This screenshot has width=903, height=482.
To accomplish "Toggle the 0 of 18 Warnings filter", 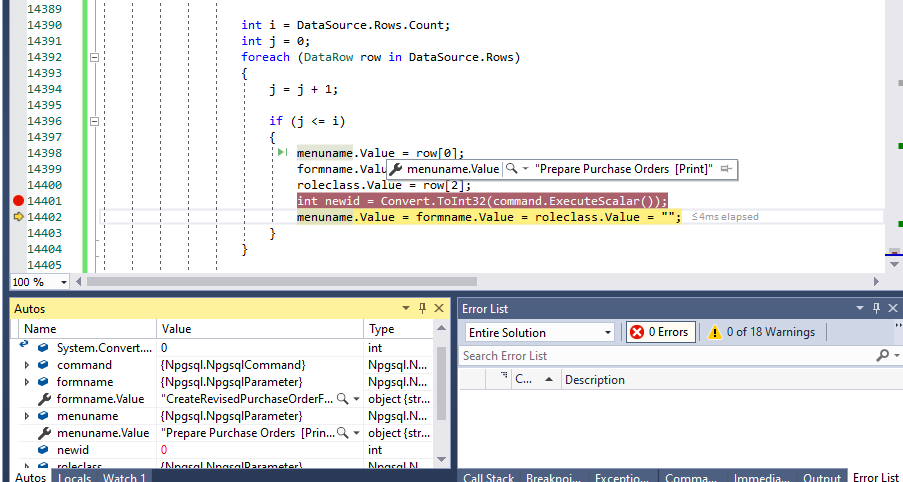I will click(x=761, y=332).
